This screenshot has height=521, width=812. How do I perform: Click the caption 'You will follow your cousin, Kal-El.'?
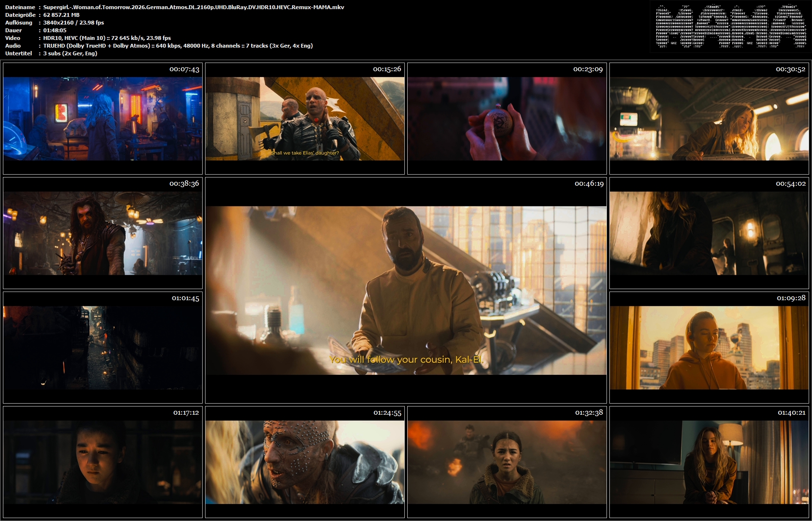click(x=406, y=359)
